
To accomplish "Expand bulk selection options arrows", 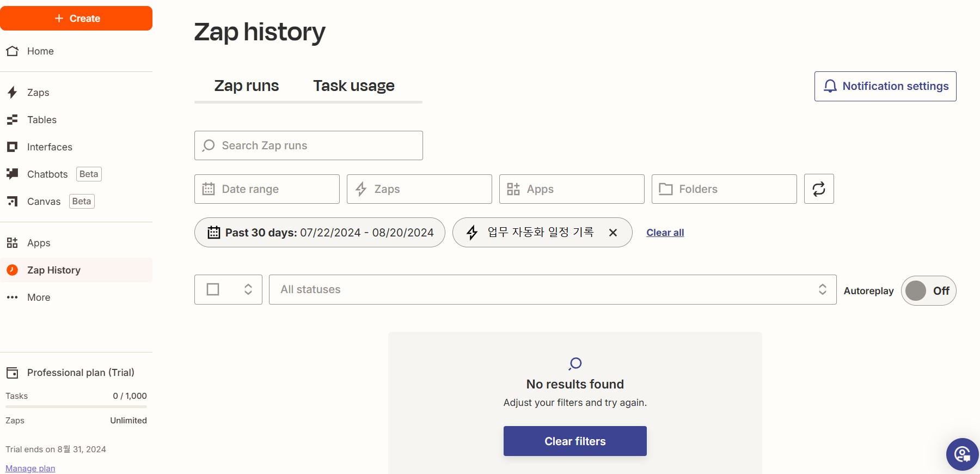I will pyautogui.click(x=248, y=289).
